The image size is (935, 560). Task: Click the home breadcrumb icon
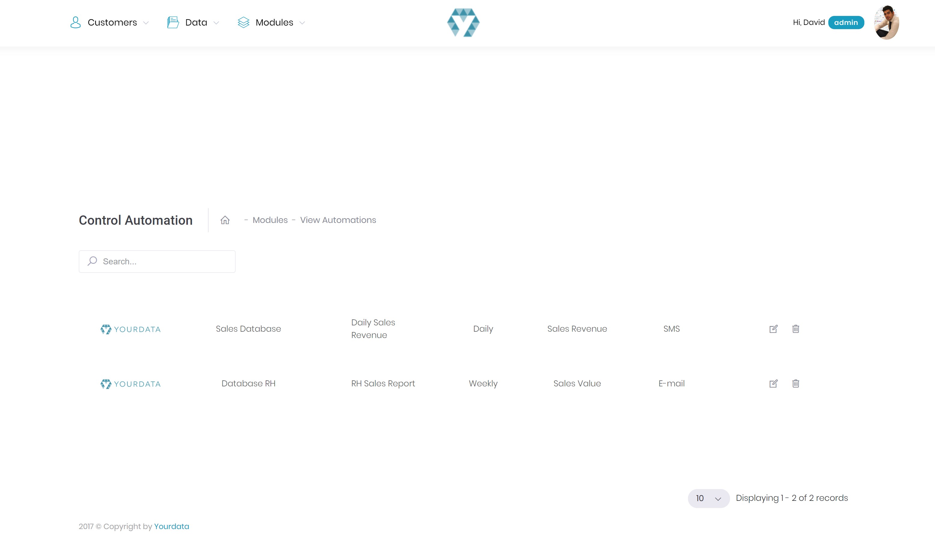tap(225, 220)
